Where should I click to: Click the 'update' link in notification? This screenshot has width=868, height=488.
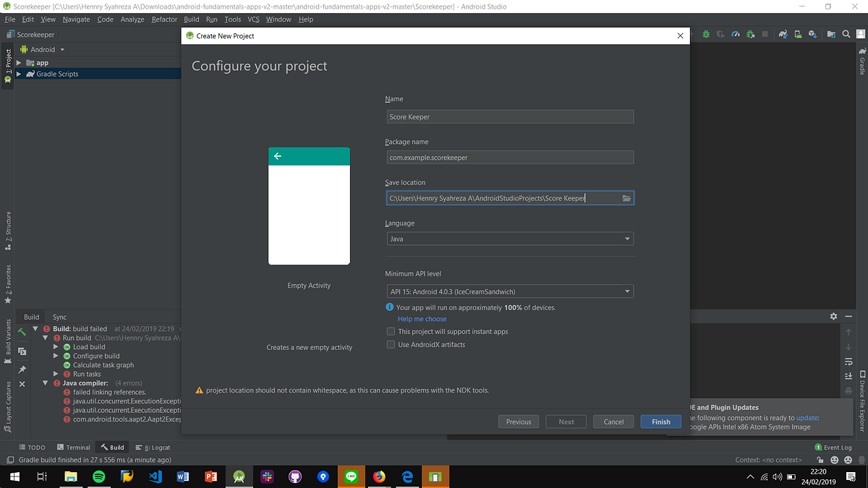click(807, 418)
